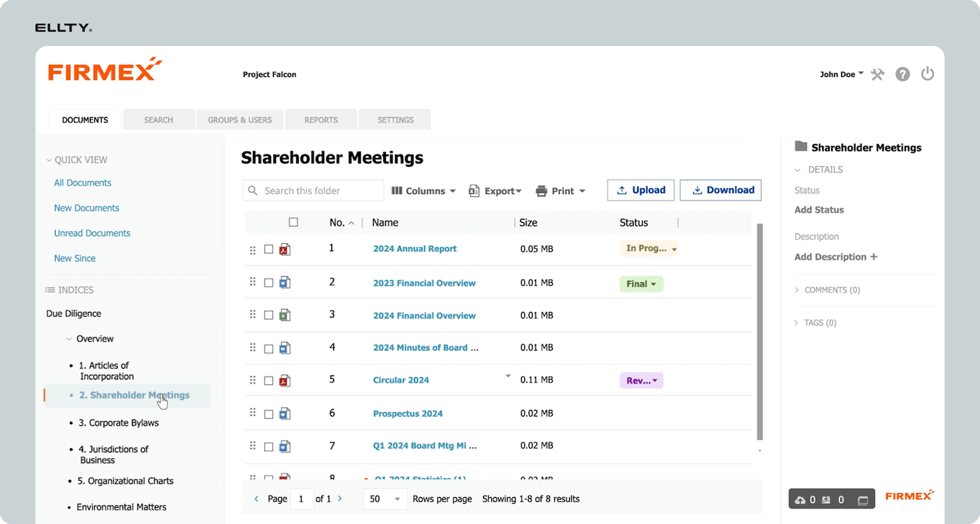Image resolution: width=980 pixels, height=524 pixels.
Task: Click the cloud upload queue icon
Action: tap(800, 500)
